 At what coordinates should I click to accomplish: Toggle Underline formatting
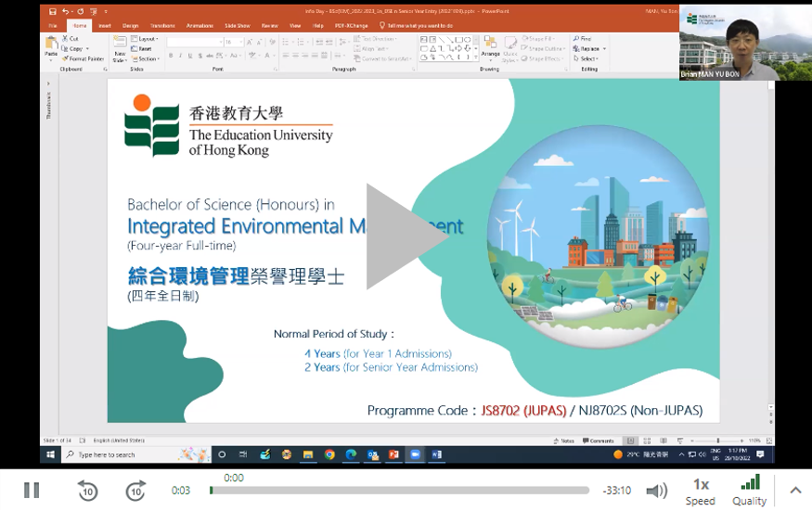pyautogui.click(x=190, y=56)
